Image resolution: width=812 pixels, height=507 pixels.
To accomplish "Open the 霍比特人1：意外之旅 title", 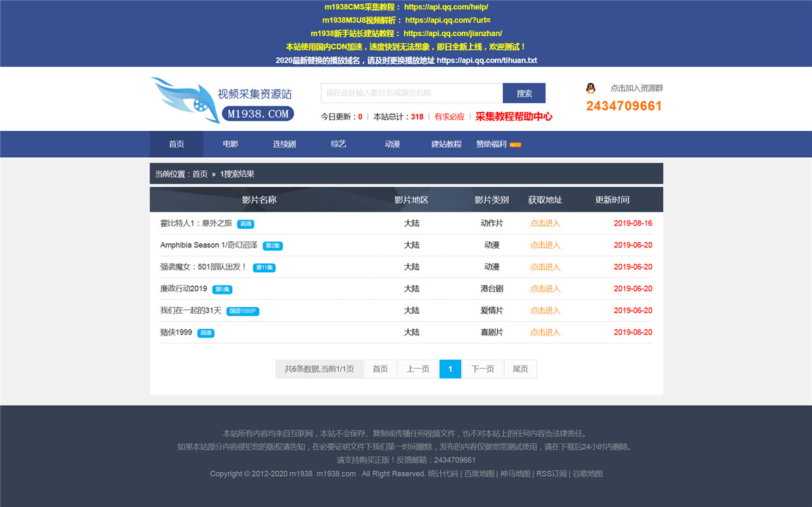I will coord(196,224).
